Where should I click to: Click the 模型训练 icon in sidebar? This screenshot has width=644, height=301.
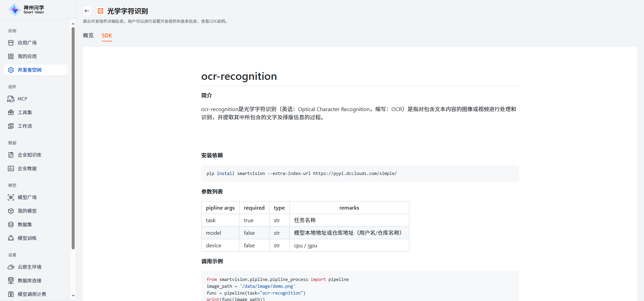pyautogui.click(x=11, y=238)
